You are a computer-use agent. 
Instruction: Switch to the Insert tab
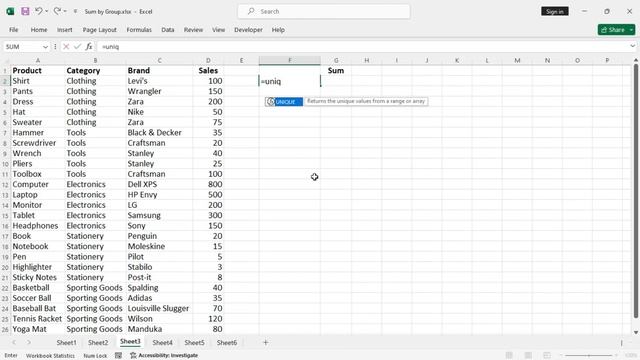point(64,30)
